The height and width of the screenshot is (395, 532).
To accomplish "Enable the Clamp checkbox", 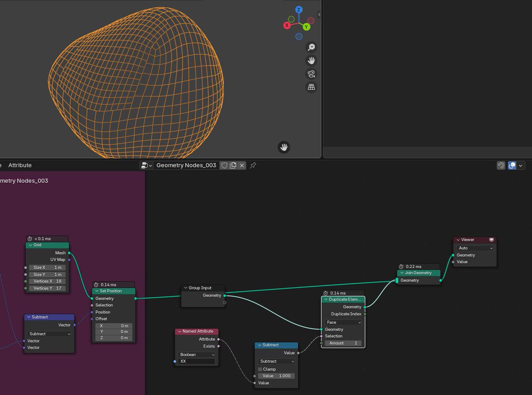I will [x=260, y=369].
